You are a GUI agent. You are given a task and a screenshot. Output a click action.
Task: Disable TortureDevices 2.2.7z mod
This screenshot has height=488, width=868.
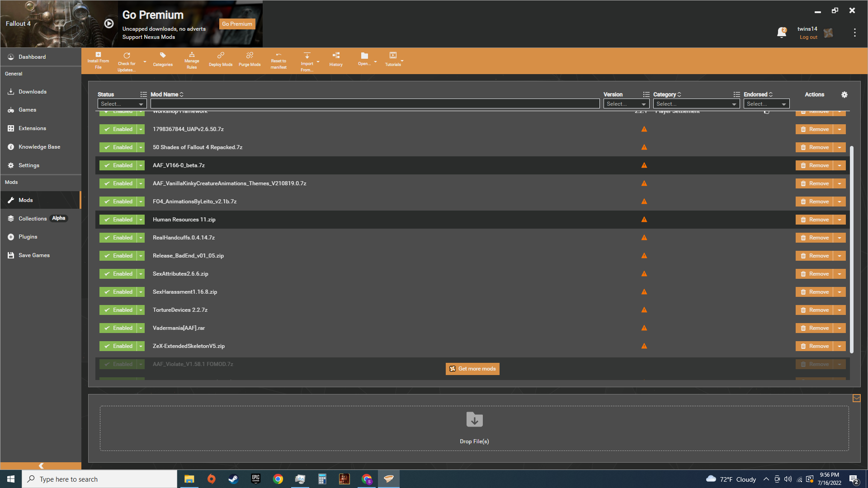click(x=118, y=310)
